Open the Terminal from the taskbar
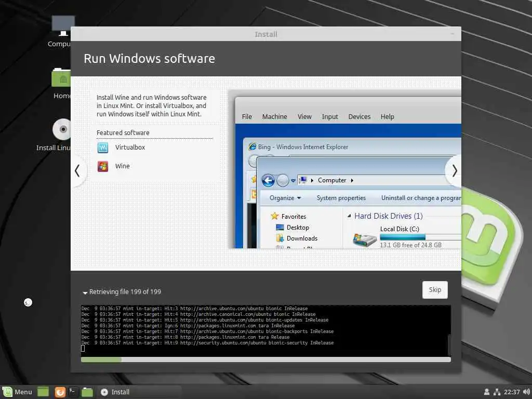The width and height of the screenshot is (532, 399). coord(73,392)
